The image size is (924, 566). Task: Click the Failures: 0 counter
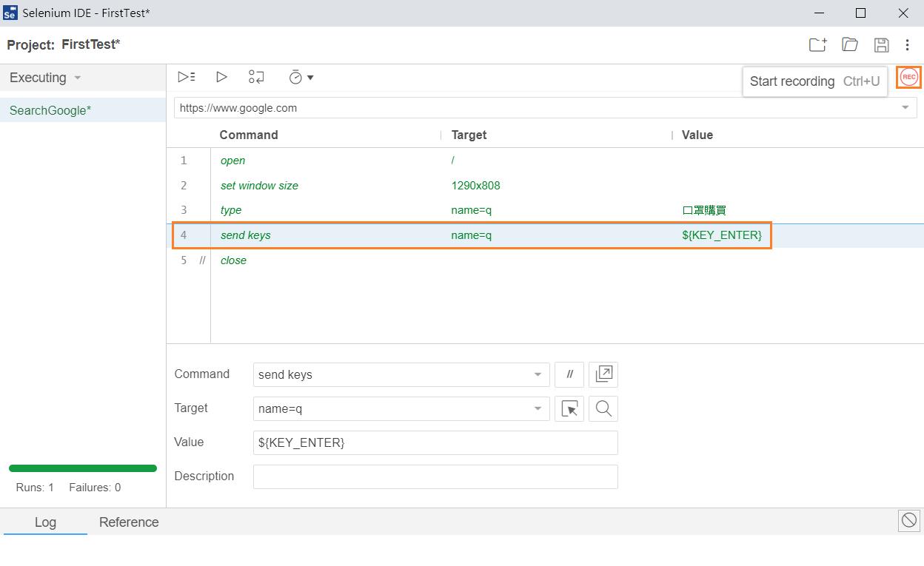95,488
